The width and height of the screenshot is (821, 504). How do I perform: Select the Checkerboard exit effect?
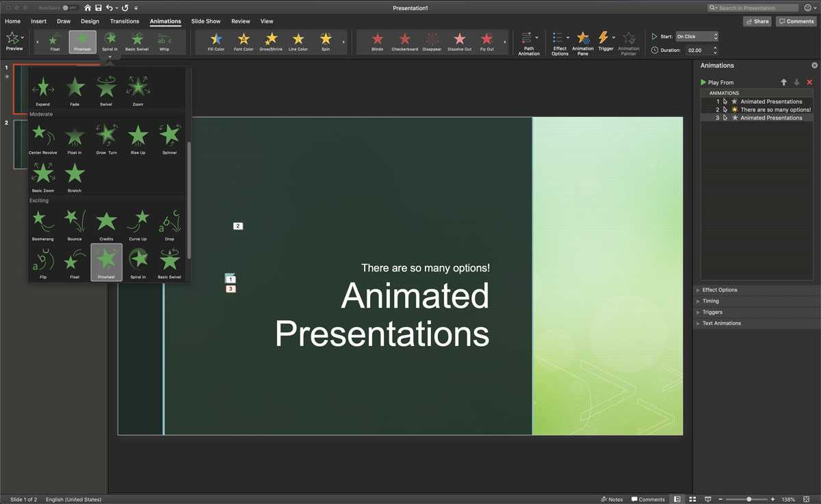404,40
